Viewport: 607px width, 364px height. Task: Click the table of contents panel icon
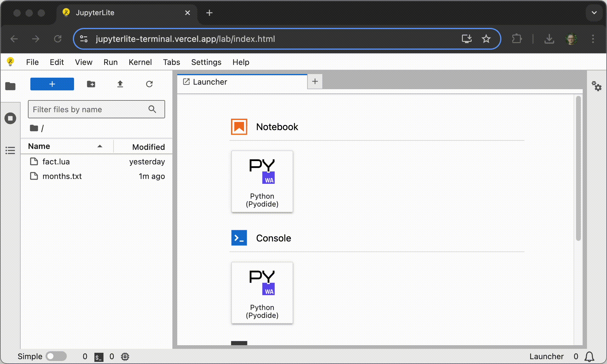coord(11,151)
